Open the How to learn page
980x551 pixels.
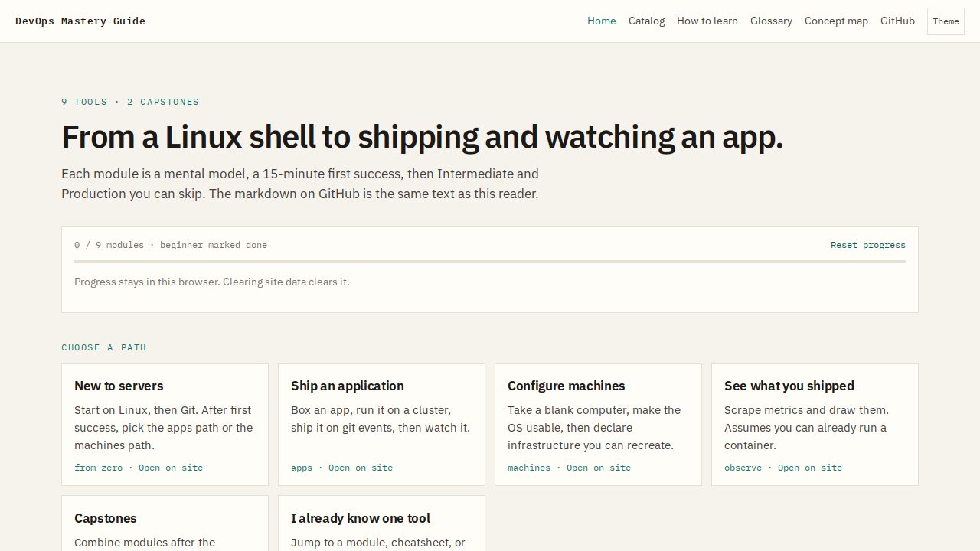pyautogui.click(x=707, y=21)
